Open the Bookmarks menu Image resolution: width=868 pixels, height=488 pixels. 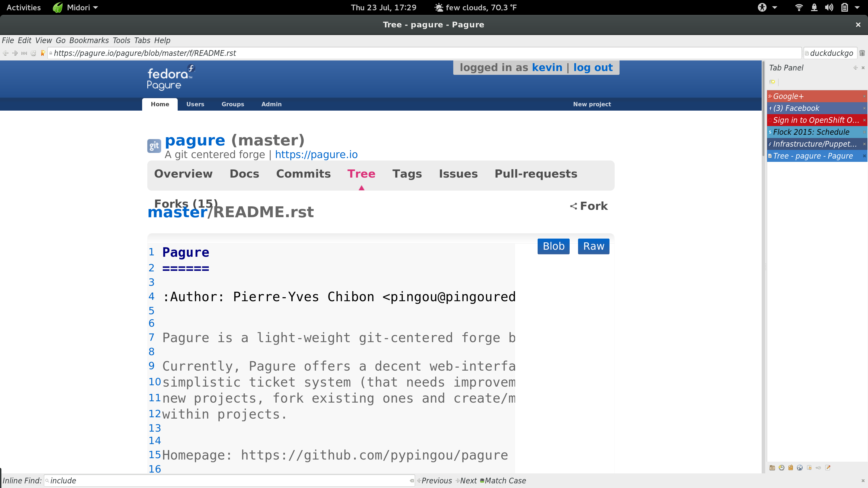[x=89, y=40]
